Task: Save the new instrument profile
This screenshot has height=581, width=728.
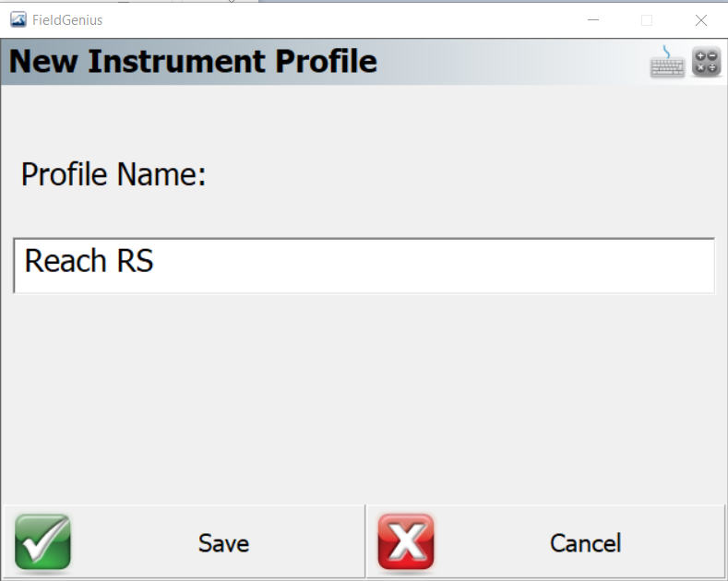Action: [185, 541]
